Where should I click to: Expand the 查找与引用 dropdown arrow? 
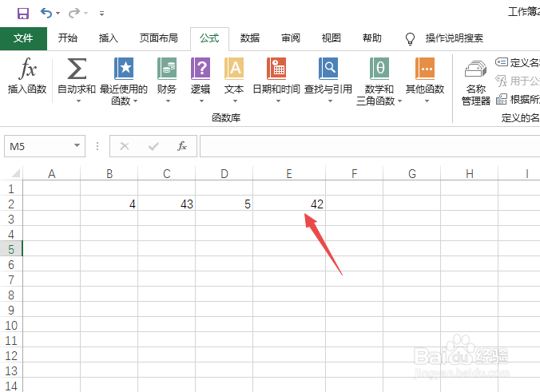(x=330, y=101)
